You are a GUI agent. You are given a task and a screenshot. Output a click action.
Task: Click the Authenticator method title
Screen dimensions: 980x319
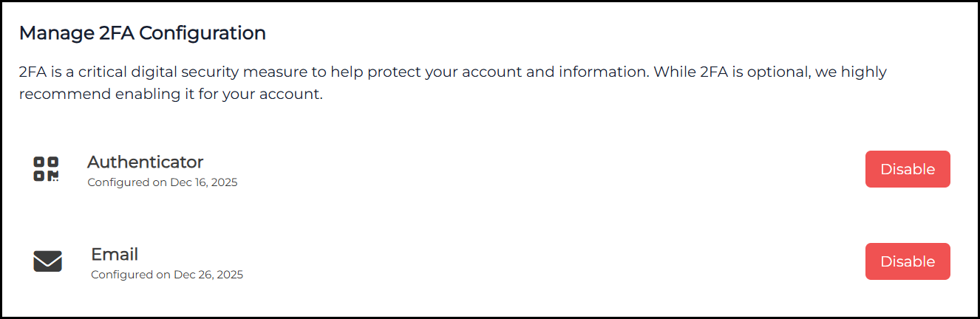point(145,162)
